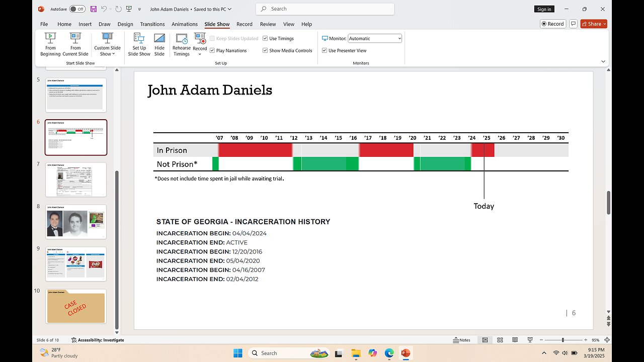Image resolution: width=644 pixels, height=362 pixels.
Task: Launch Rehearse Timings
Action: pyautogui.click(x=182, y=44)
